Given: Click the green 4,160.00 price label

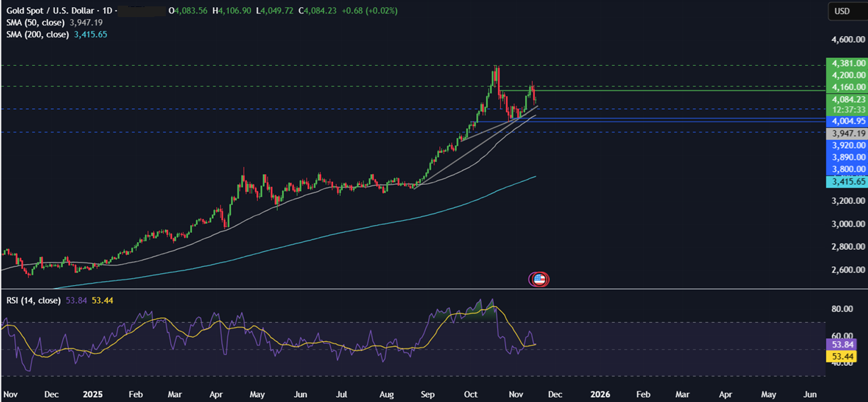Looking at the screenshot, I should 846,88.
